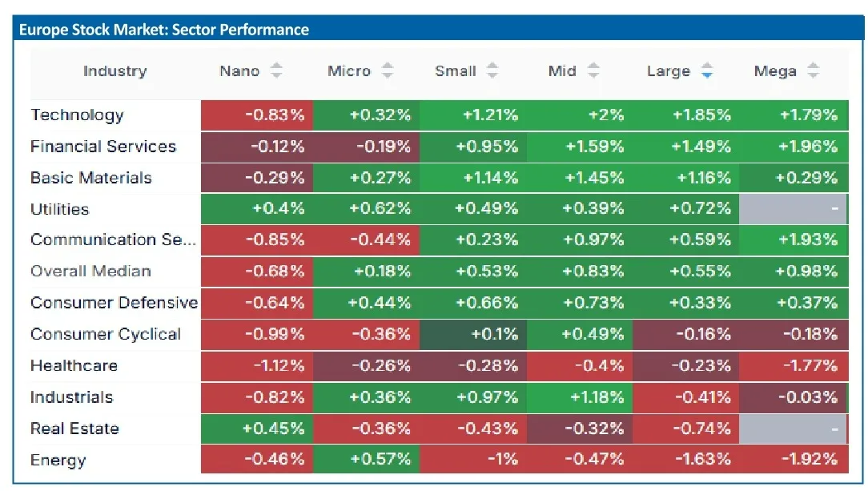
Task: Select the Industry column header
Action: (115, 70)
